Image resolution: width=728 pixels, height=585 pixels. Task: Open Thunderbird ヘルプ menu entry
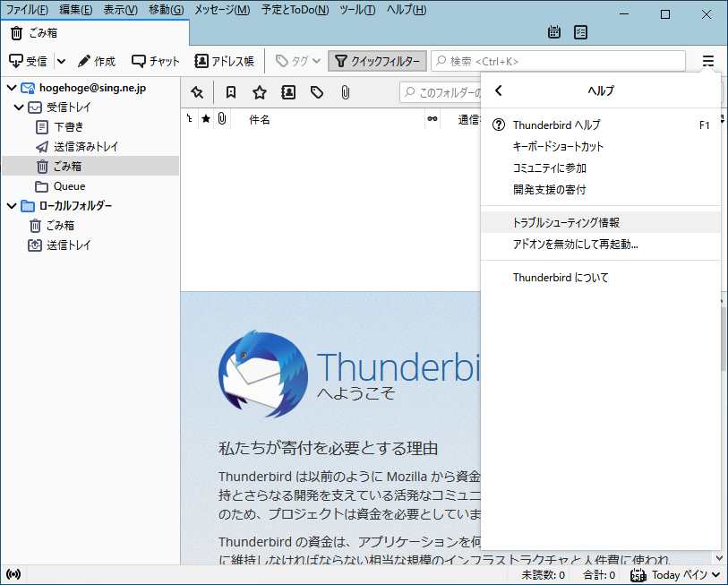(x=601, y=125)
